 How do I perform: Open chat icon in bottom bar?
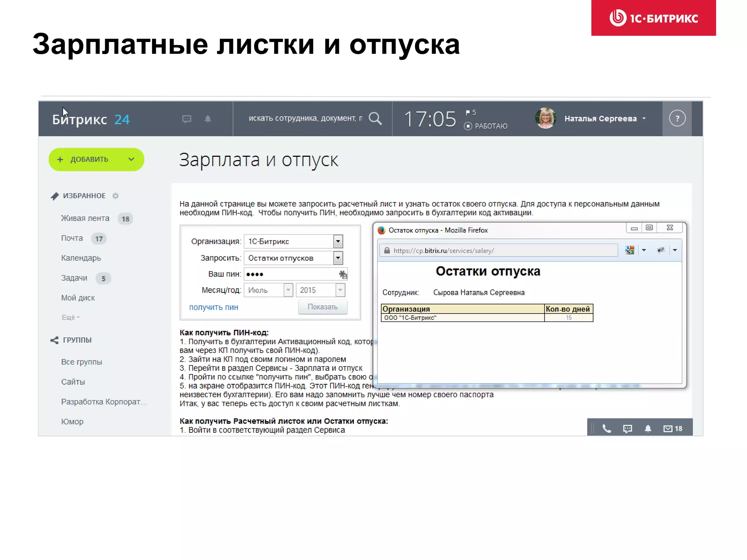pyautogui.click(x=627, y=429)
